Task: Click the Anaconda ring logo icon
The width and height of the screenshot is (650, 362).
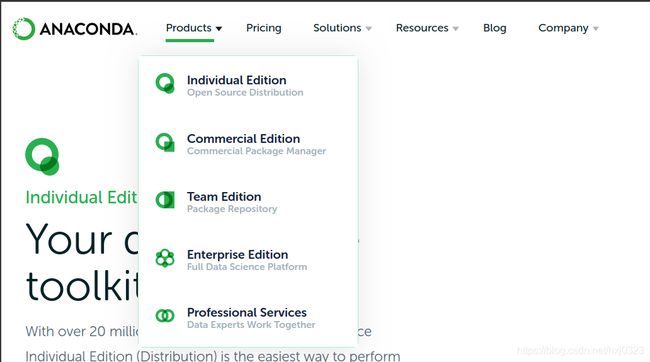Action: [24, 29]
